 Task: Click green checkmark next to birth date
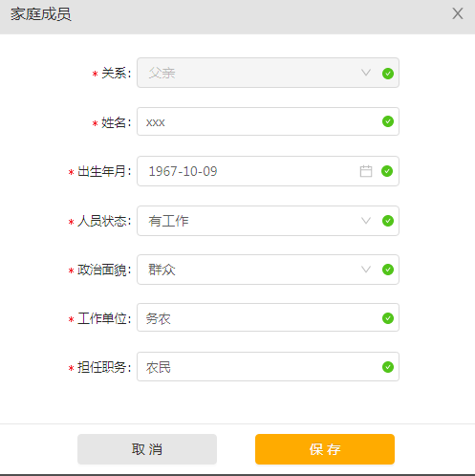387,171
